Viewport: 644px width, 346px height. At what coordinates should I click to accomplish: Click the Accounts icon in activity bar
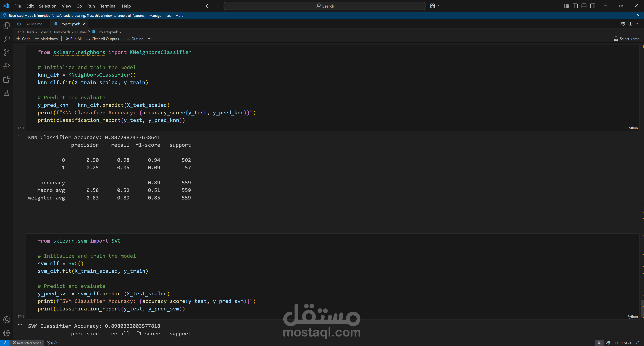(x=7, y=320)
